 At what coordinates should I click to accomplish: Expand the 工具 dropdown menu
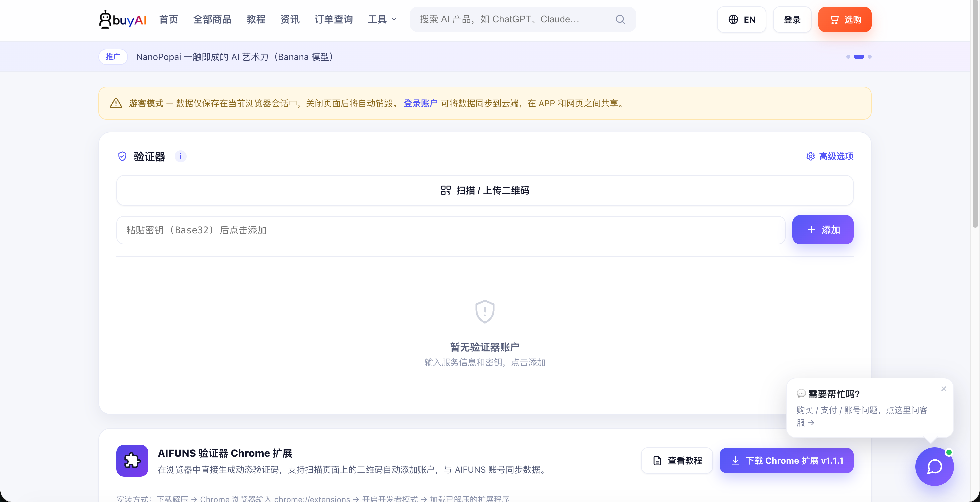[x=382, y=19]
